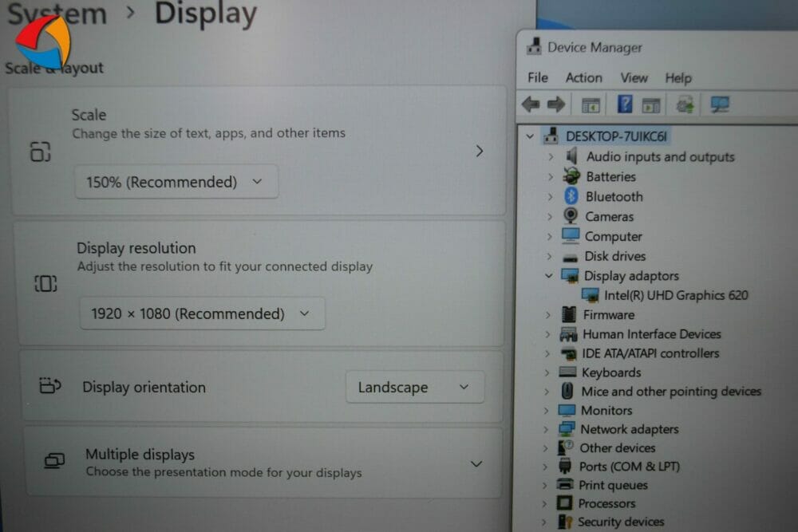798x532 pixels.
Task: Select the Disk drives label
Action: point(614,256)
